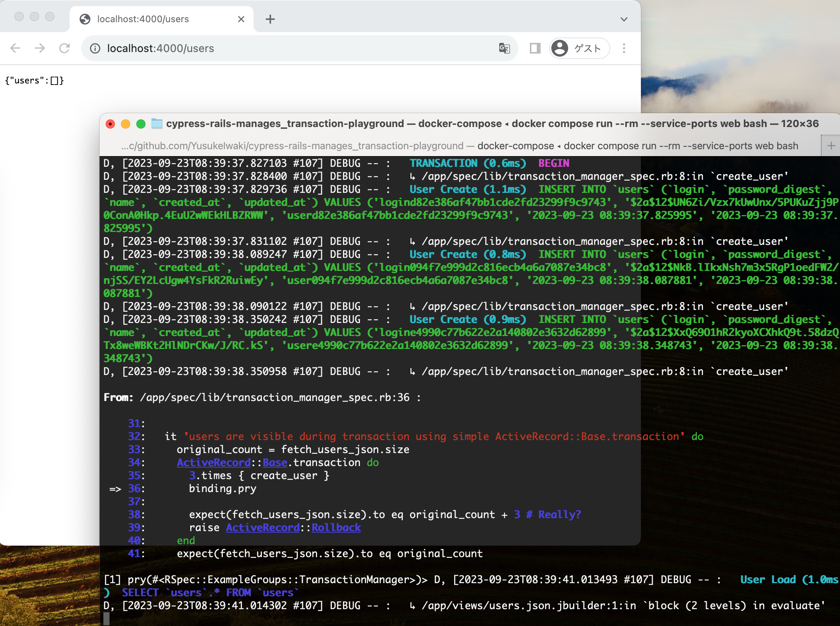Open Chrome three-dot menu
The width and height of the screenshot is (840, 626).
click(x=624, y=48)
